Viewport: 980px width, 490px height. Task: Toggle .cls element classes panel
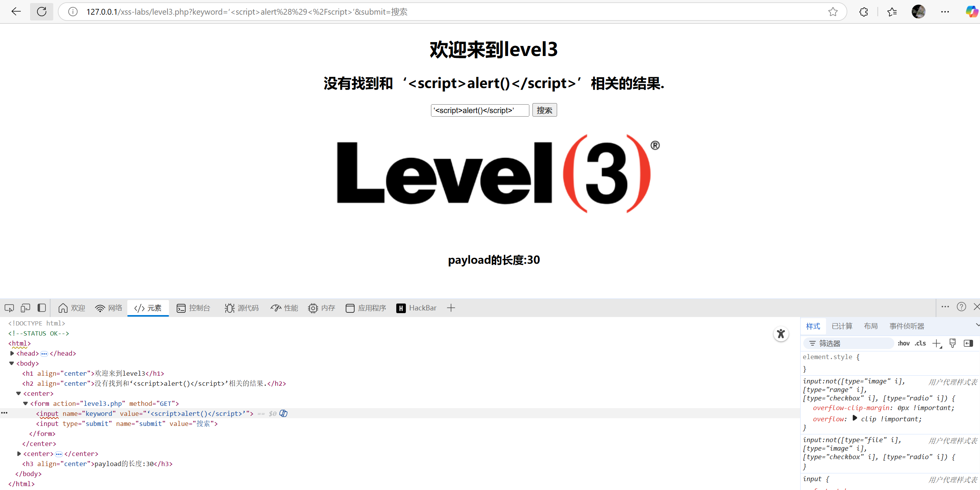tap(920, 343)
